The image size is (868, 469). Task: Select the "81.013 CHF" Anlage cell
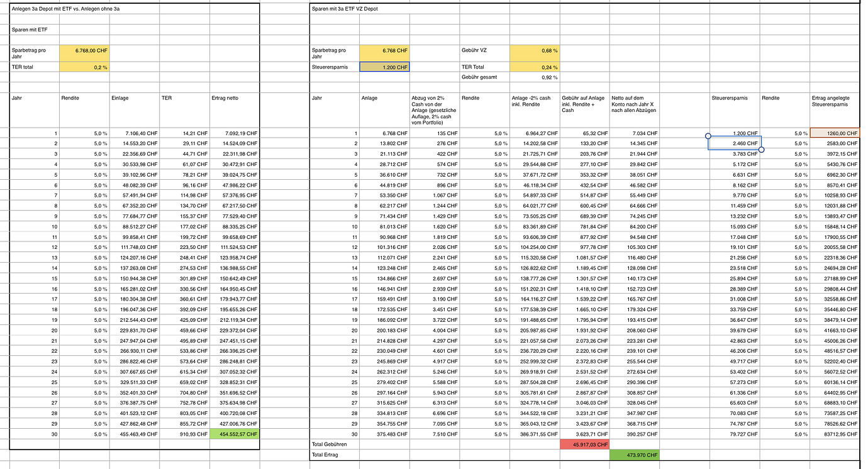pos(384,226)
